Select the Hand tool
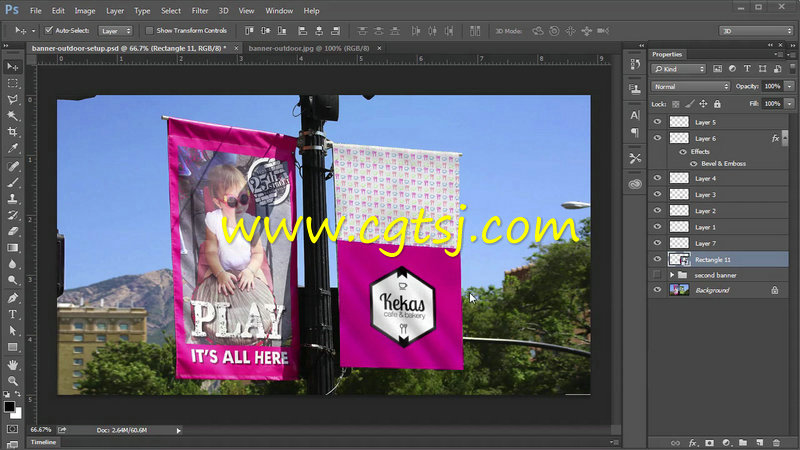Image resolution: width=800 pixels, height=450 pixels. [12, 365]
